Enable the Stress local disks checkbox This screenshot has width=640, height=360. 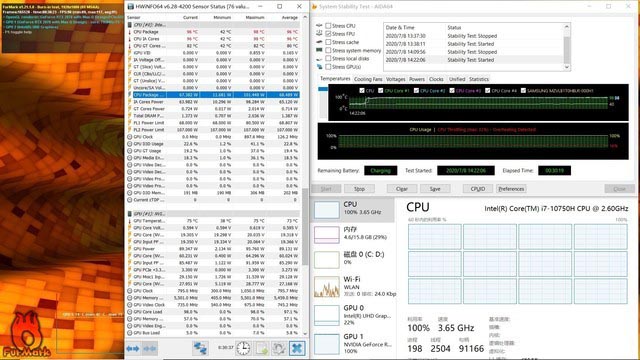pyautogui.click(x=328, y=58)
